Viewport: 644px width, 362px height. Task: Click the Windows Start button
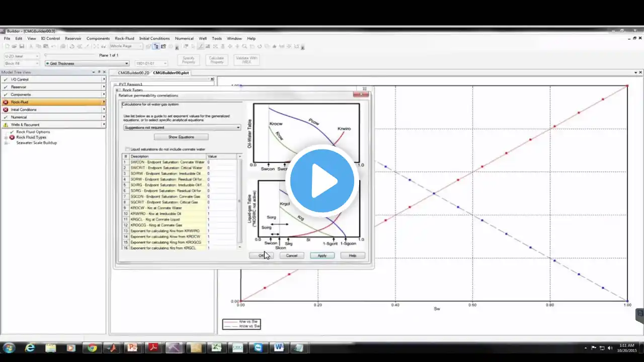click(9, 347)
